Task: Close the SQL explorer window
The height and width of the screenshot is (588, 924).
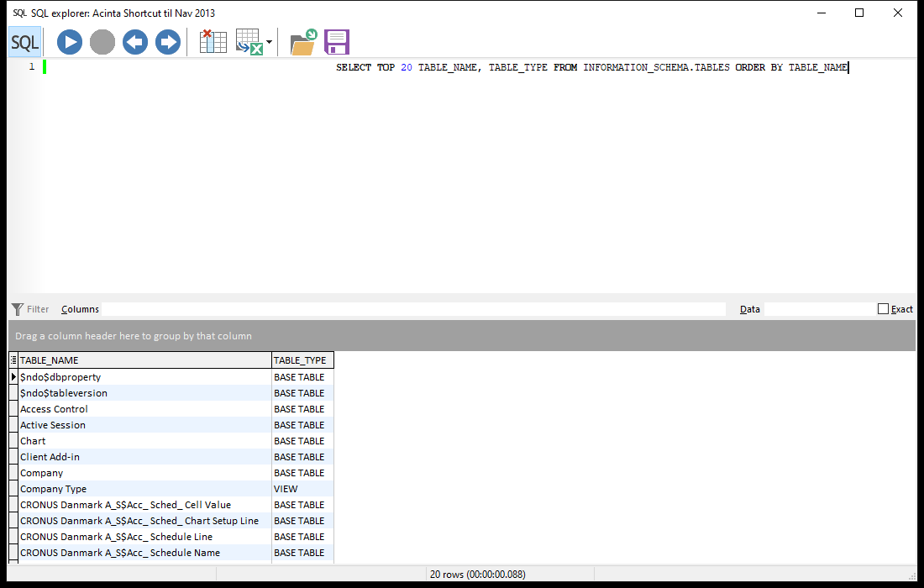Action: (x=897, y=13)
